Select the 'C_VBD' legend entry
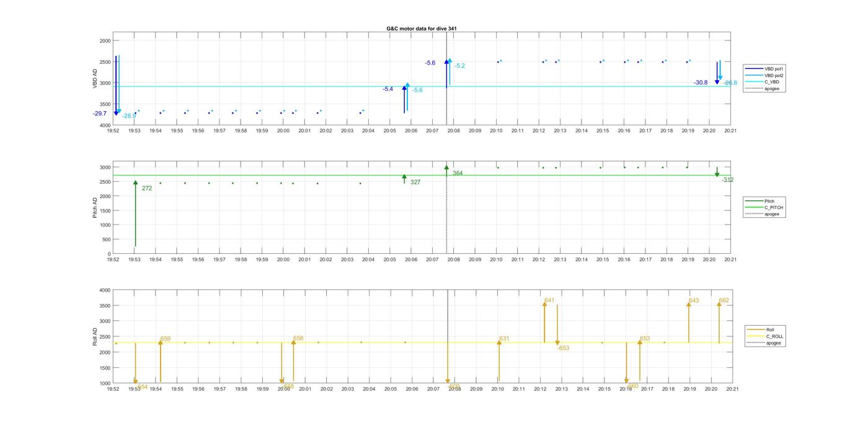 pyautogui.click(x=771, y=82)
